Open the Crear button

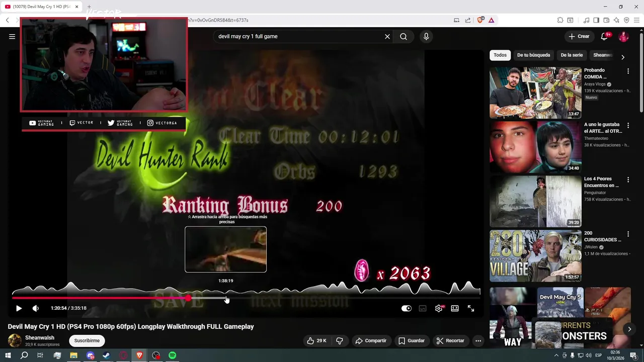579,36
